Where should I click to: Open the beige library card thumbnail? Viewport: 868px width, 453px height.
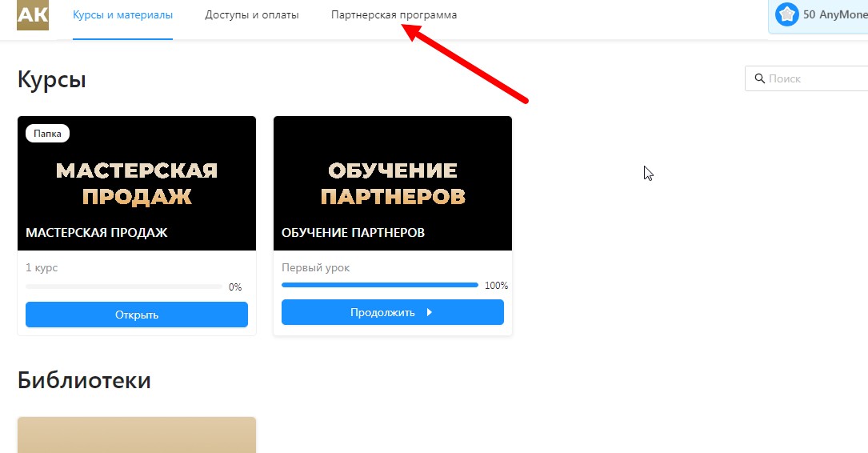(137, 435)
